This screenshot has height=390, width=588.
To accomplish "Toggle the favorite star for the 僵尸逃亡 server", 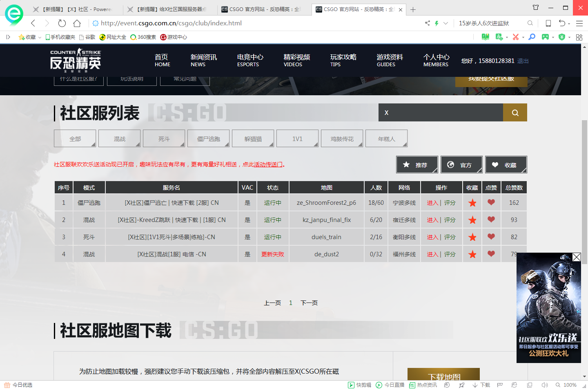I will pyautogui.click(x=472, y=202).
